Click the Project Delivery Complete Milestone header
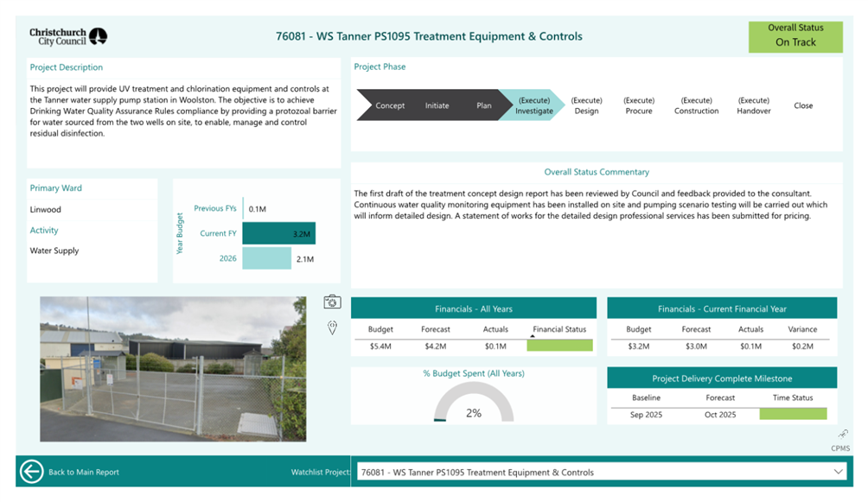Screen dimensions: 868x502 tap(722, 378)
